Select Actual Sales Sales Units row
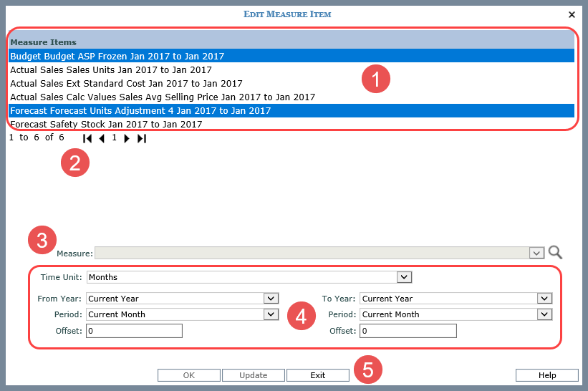 tap(111, 70)
